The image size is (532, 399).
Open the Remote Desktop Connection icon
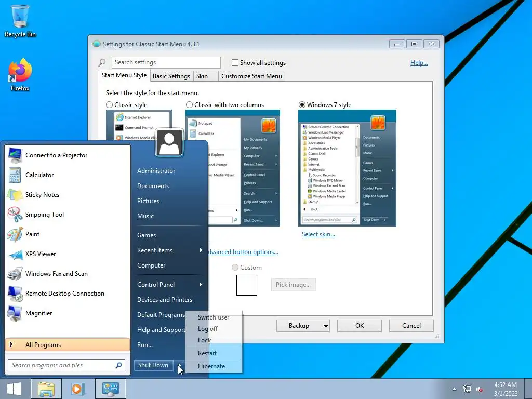[x=15, y=294]
